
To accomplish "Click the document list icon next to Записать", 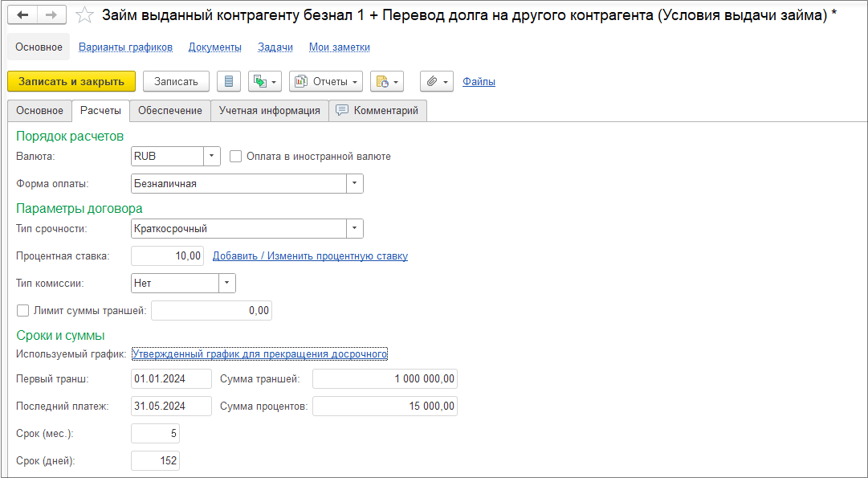I will (x=229, y=81).
